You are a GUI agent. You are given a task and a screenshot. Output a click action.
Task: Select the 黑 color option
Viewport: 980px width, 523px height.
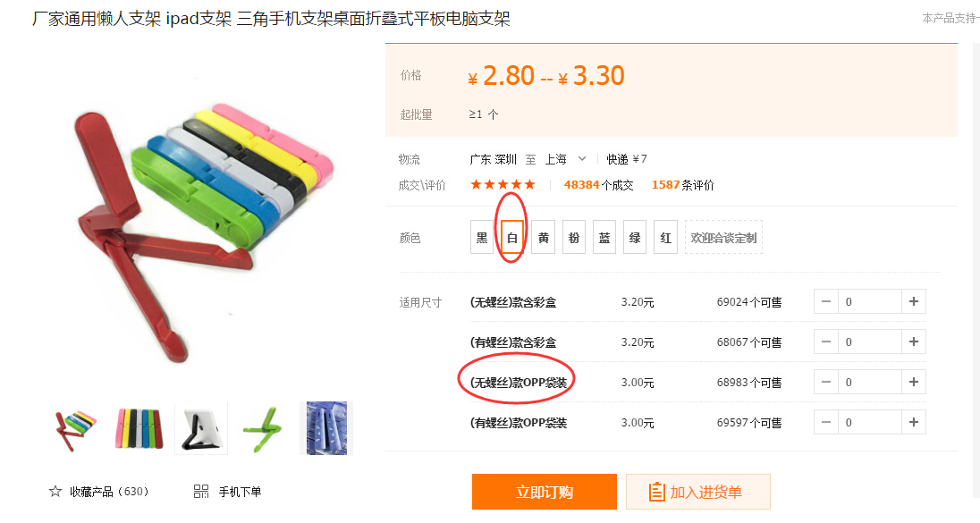(x=482, y=238)
